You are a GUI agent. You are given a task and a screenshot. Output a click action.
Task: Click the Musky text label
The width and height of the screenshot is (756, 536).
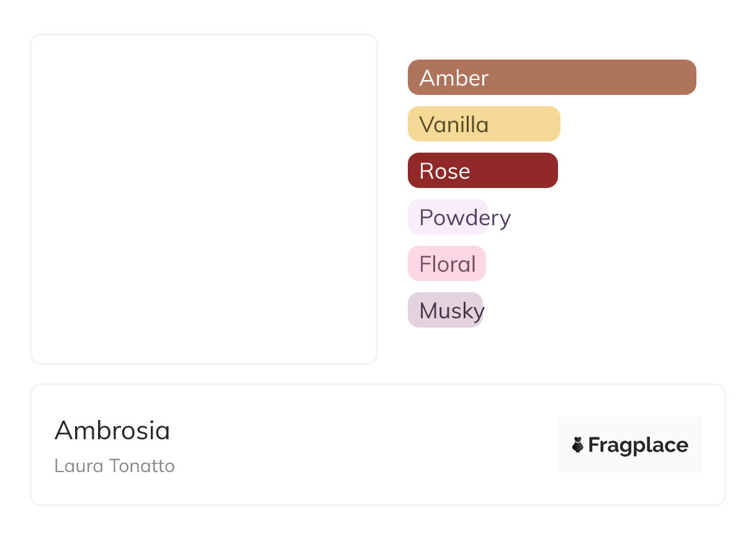452,311
